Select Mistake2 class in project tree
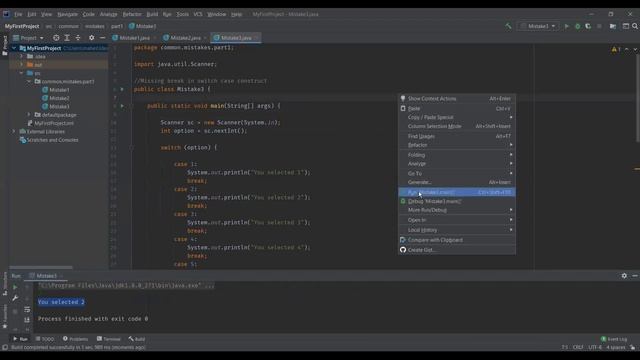The width and height of the screenshot is (640, 360). coord(56,98)
